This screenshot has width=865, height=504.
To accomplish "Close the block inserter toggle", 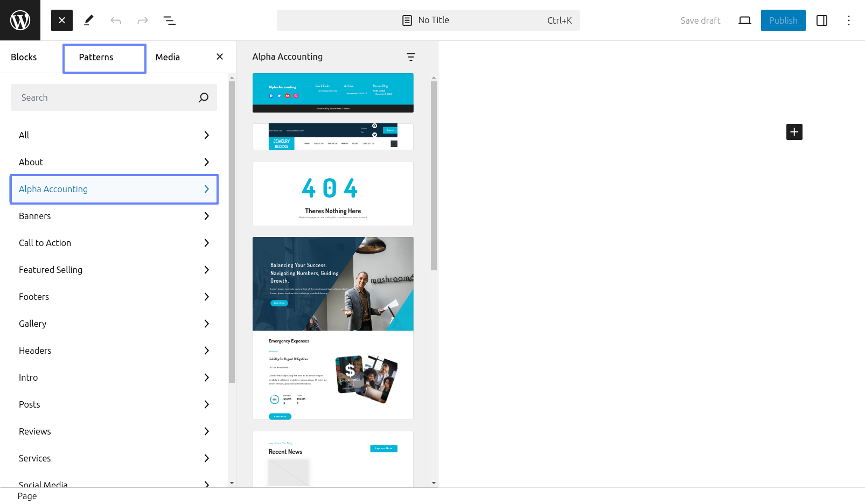I will pyautogui.click(x=62, y=20).
